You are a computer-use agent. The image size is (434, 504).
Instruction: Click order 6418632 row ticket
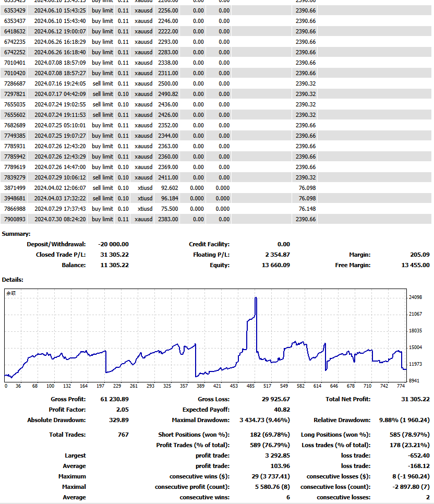click(15, 31)
